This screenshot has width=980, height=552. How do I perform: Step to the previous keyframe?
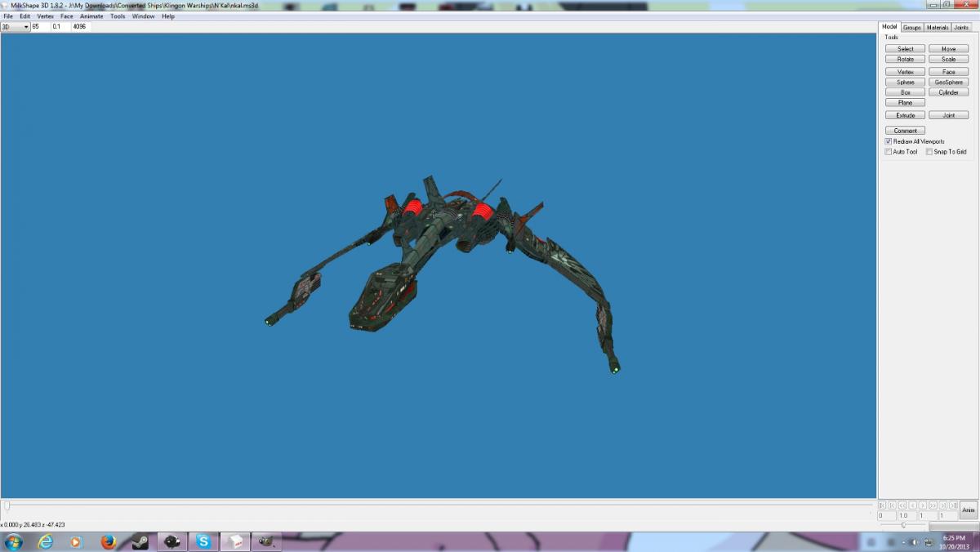coord(893,505)
